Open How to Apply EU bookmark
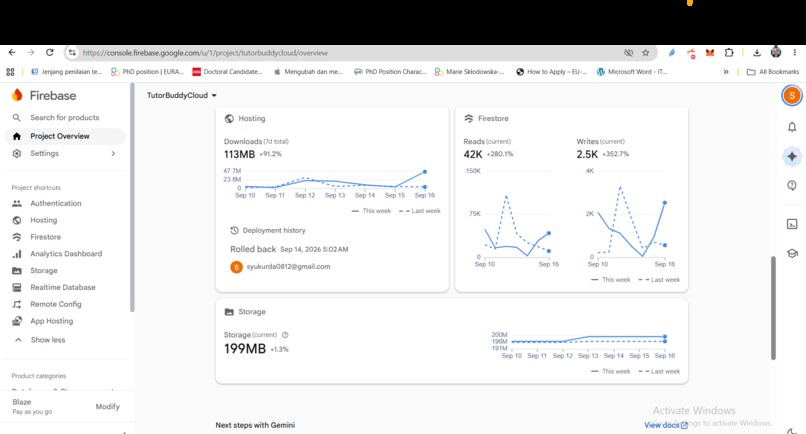This screenshot has height=434, width=806. (x=552, y=72)
